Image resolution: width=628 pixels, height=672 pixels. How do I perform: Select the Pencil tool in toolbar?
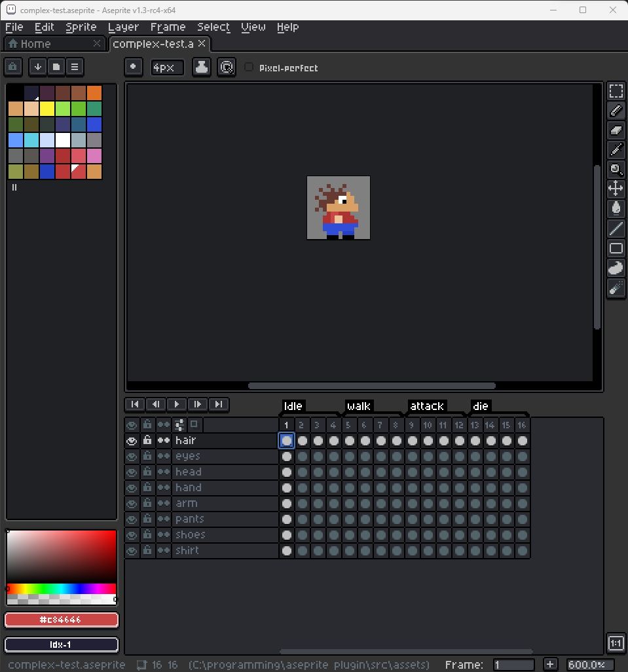[x=616, y=111]
